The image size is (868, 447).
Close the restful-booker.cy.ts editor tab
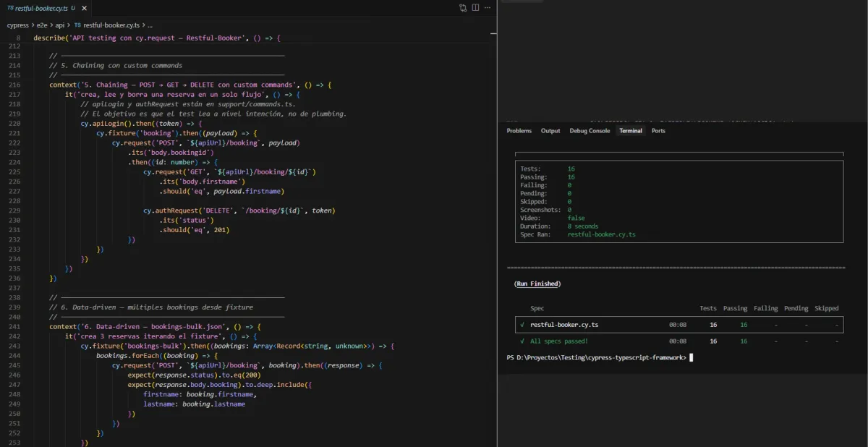coord(83,8)
